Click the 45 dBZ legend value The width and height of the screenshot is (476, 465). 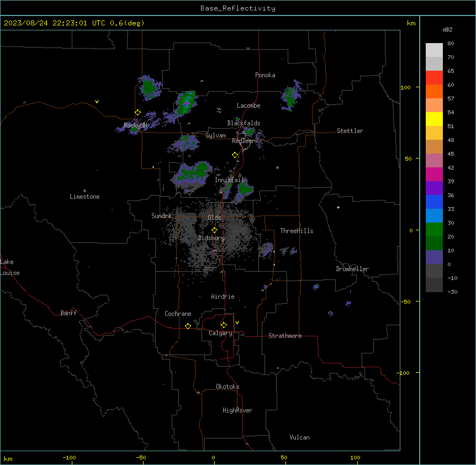[x=451, y=154]
